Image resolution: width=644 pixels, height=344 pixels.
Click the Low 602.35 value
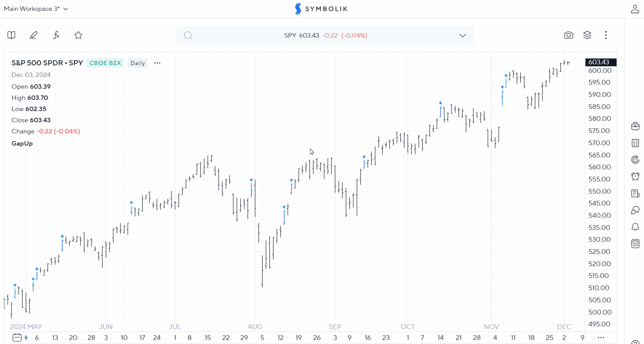(36, 109)
